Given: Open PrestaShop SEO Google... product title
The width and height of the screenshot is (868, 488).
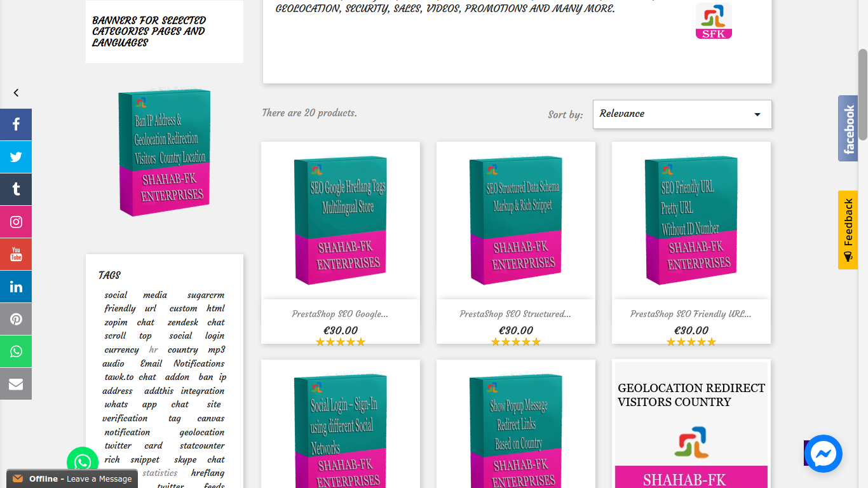Looking at the screenshot, I should [340, 314].
